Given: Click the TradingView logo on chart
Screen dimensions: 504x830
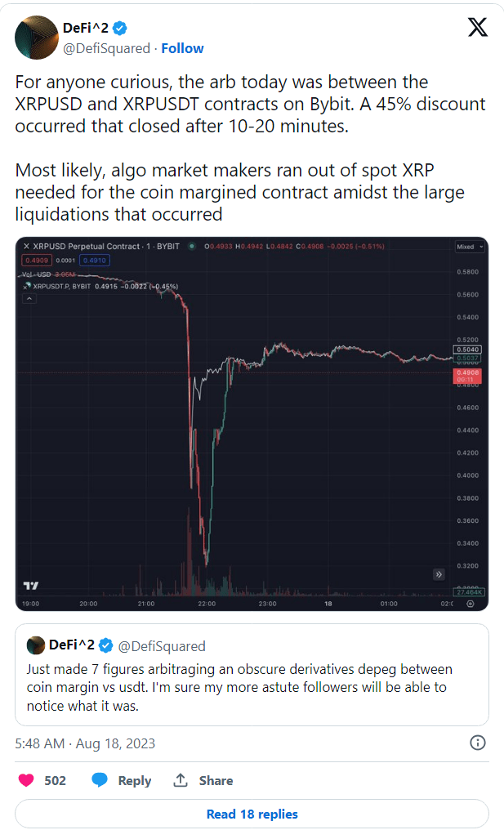Looking at the screenshot, I should click(x=31, y=586).
